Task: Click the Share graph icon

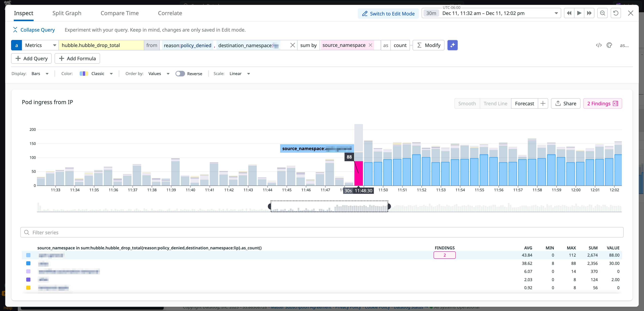Action: (x=566, y=103)
